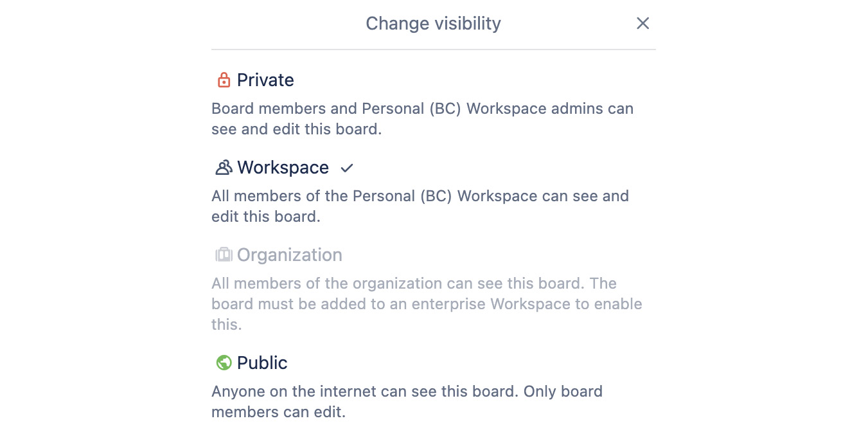Screen dimensions: 868x441
Task: Select the Workspace visibility option label
Action: coord(283,168)
